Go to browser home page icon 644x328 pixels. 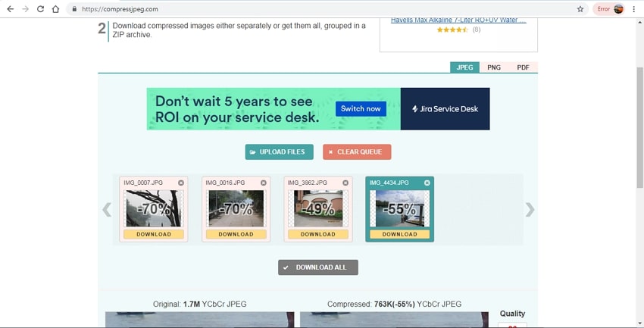[55, 9]
